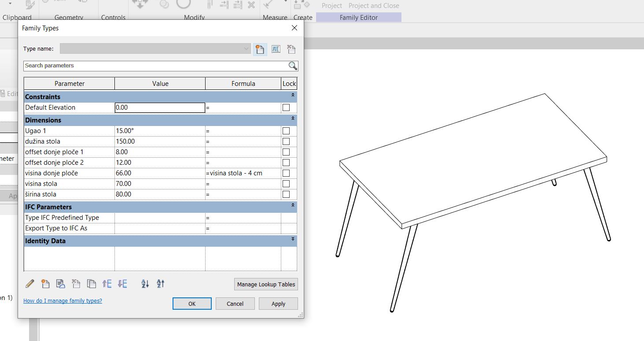Click the Parameter column header
Viewport: 644px width, 341px height.
(70, 83)
